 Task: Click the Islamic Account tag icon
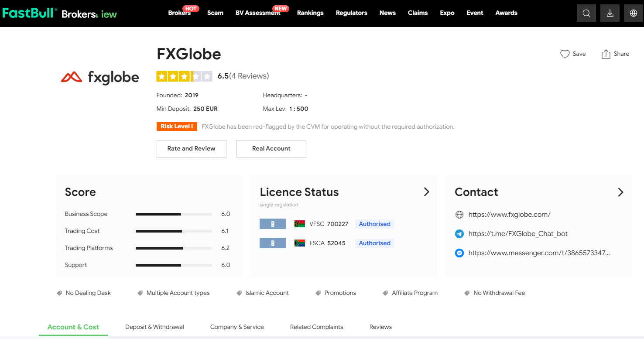[239, 293]
